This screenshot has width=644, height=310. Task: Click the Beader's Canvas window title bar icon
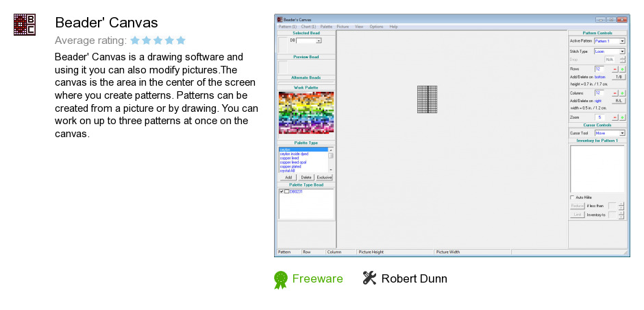point(280,19)
